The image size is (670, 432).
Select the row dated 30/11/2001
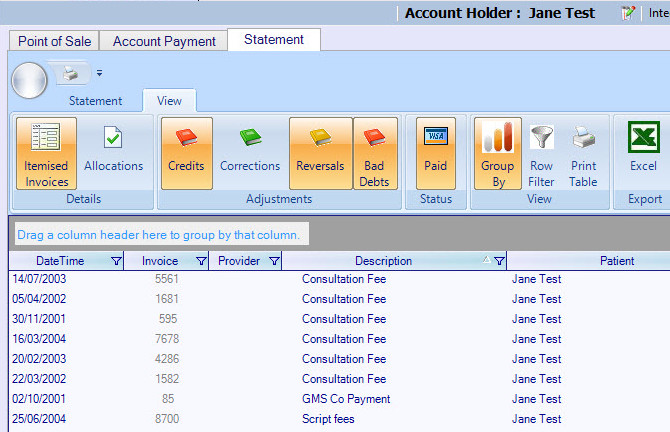point(339,319)
